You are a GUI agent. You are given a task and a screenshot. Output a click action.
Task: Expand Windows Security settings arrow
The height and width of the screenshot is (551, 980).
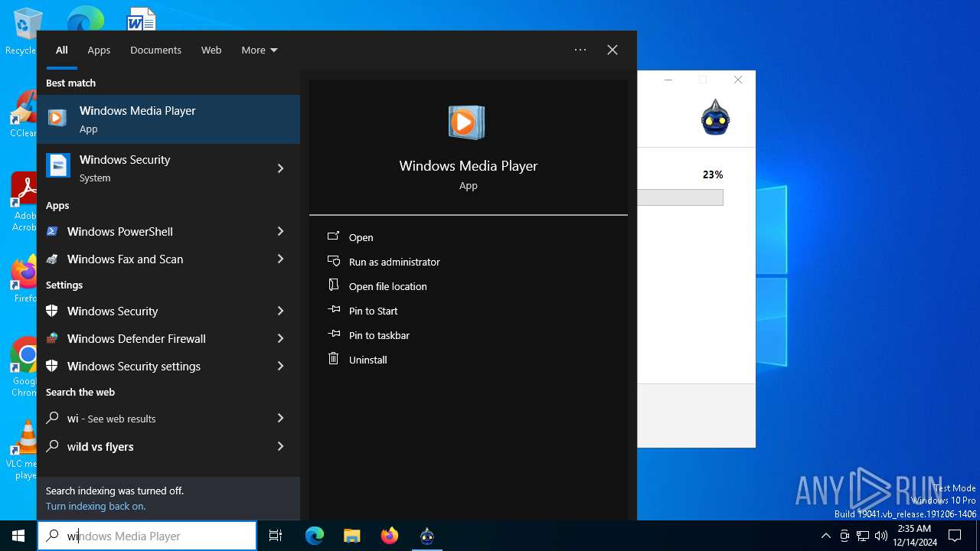coord(280,366)
